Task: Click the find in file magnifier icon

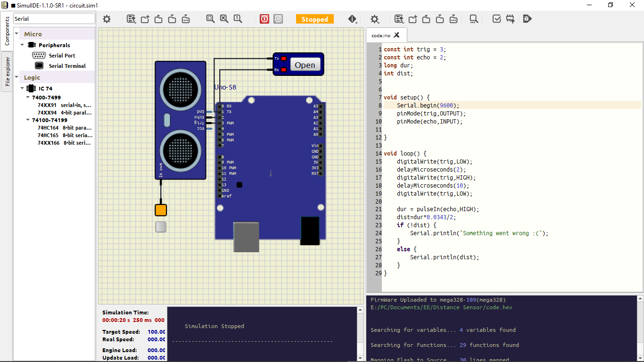Action: coord(474,19)
